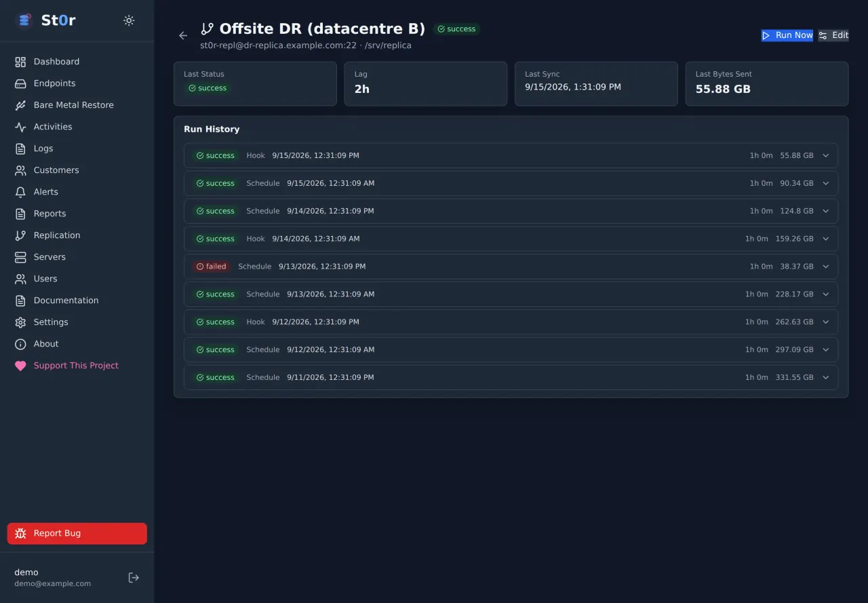Click the Run Now button
This screenshot has width=868, height=603.
point(787,35)
